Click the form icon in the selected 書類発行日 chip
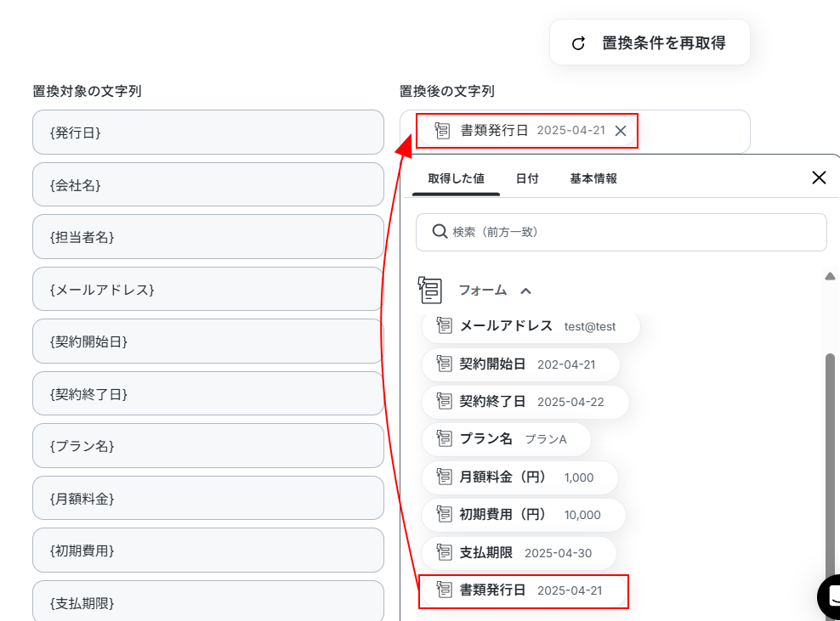Viewport: 840px width, 621px height. click(442, 130)
